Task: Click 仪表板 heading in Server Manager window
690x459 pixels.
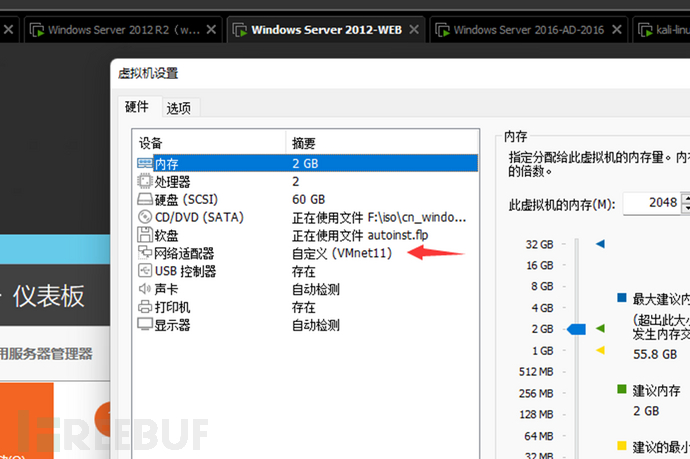Action: pyautogui.click(x=48, y=295)
